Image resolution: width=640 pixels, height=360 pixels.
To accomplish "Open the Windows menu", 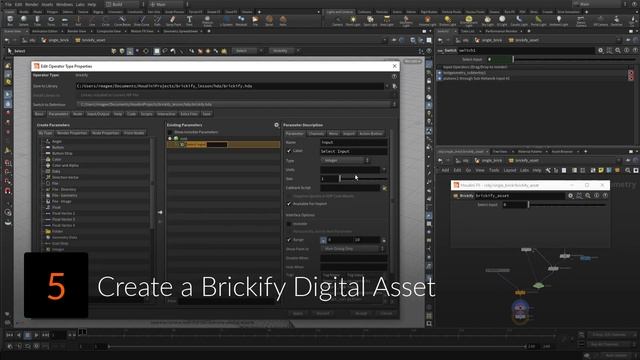I will pos(64,4).
